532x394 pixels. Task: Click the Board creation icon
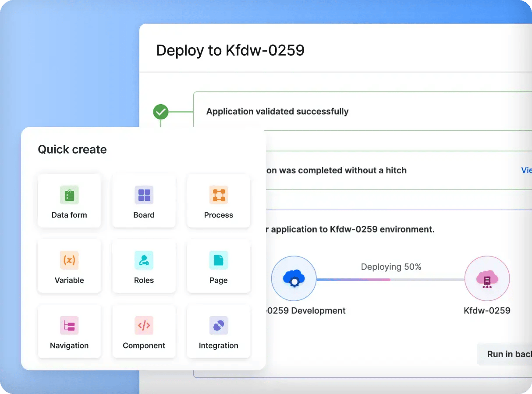tap(144, 195)
